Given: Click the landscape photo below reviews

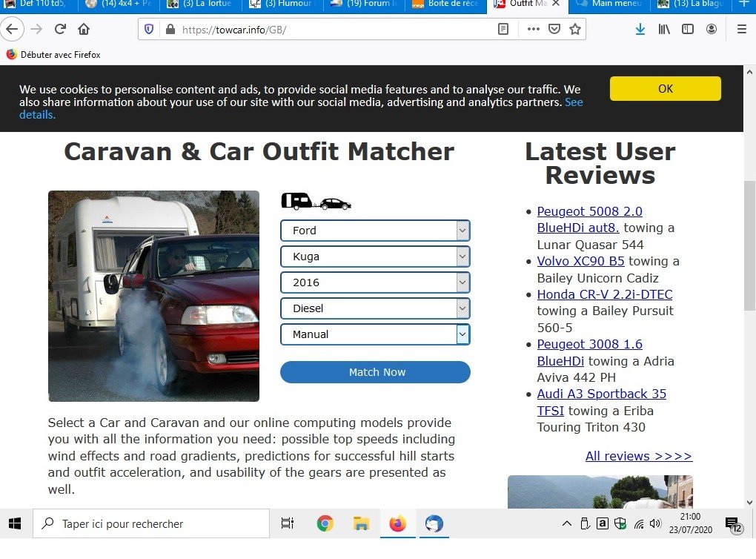Looking at the screenshot, I should coord(600,492).
